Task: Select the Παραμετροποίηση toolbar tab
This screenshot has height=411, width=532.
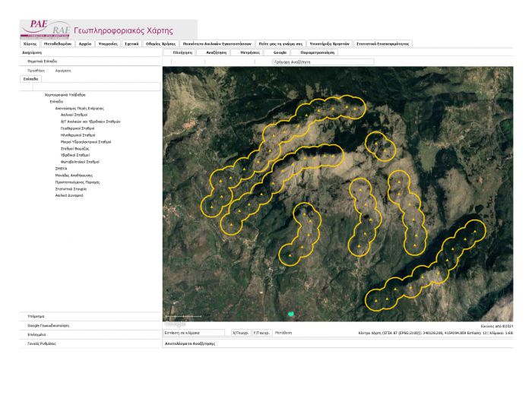Action: click(317, 52)
